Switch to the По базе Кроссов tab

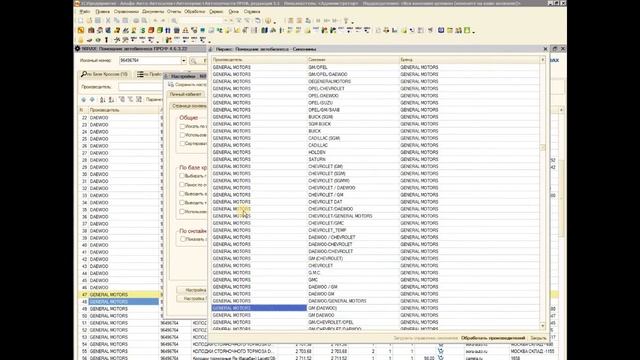(x=104, y=74)
